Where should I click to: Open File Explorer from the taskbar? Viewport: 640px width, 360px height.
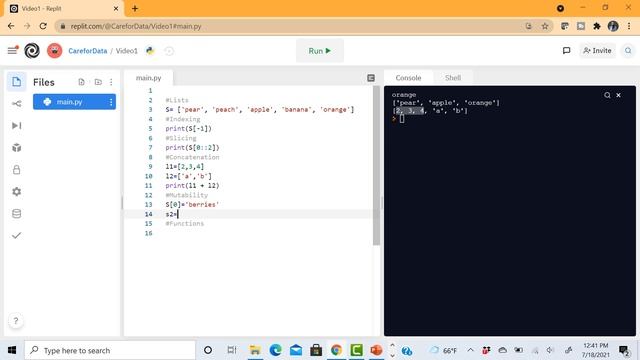tap(255, 350)
